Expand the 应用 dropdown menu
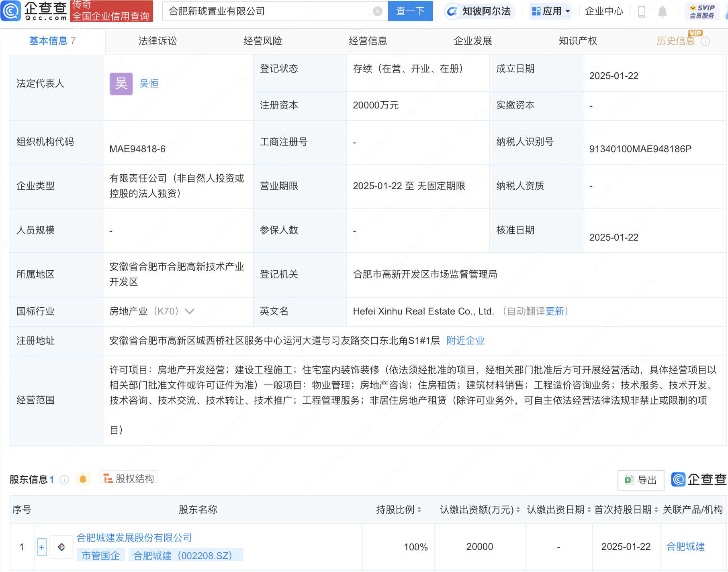The image size is (728, 572). [551, 11]
